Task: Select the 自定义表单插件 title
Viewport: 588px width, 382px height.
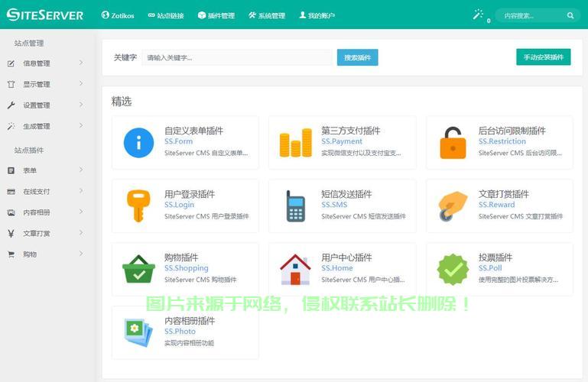Action: 194,131
